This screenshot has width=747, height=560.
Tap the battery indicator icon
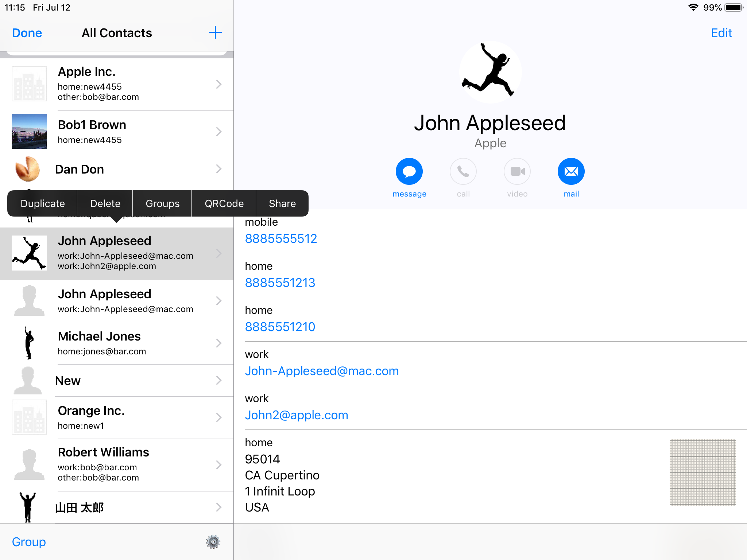click(x=734, y=7)
